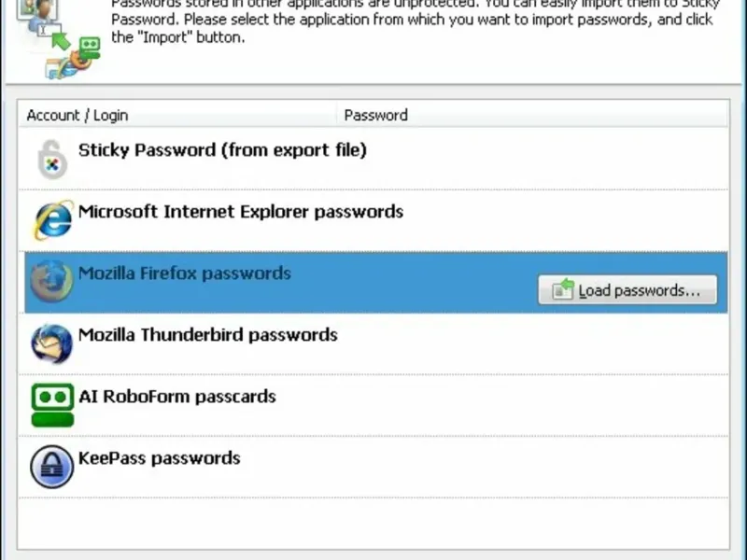747x560 pixels.
Task: Select Sticky Password (from export file) entry
Action: (x=222, y=150)
